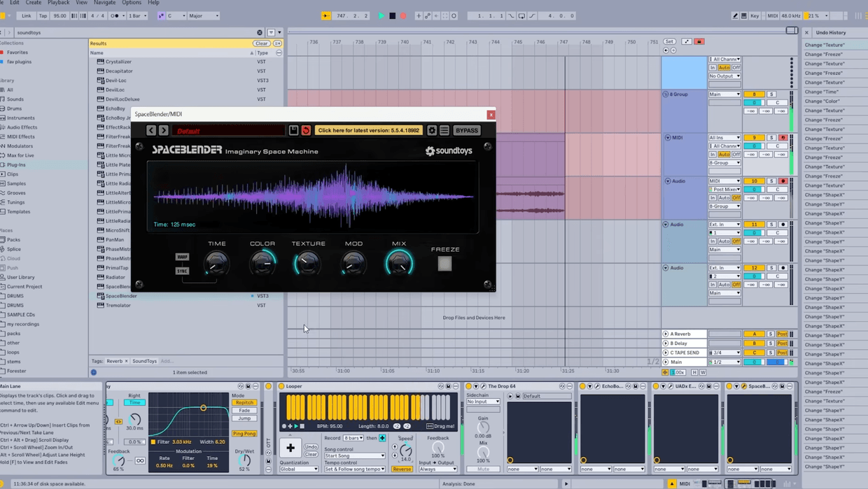Toggle the SYNC switch in SpaceBlender
Image resolution: width=868 pixels, height=489 pixels.
(x=182, y=271)
